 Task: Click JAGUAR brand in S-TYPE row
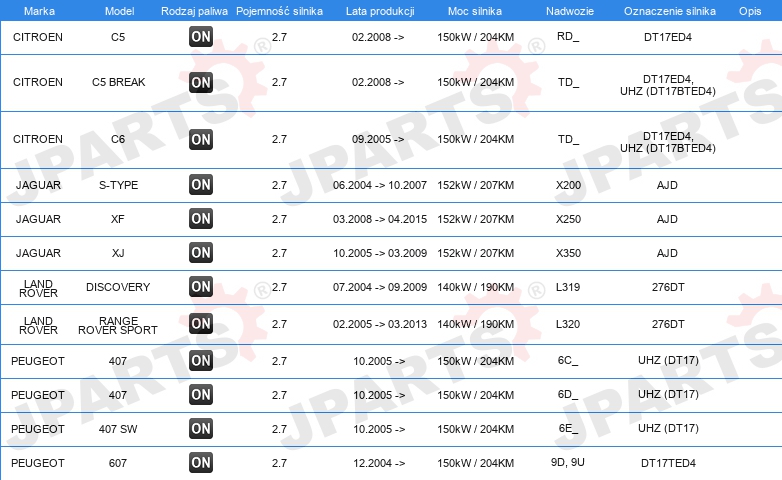pyautogui.click(x=38, y=185)
